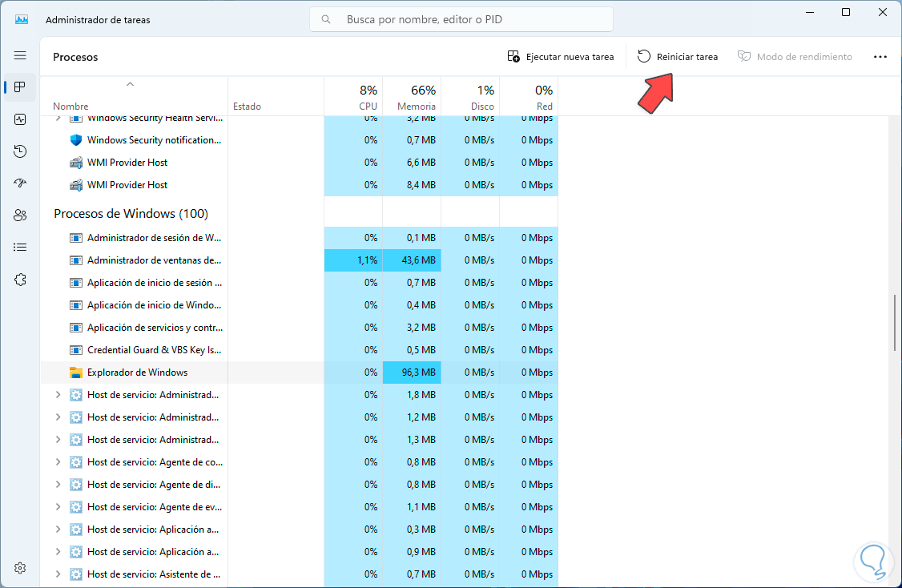Image resolution: width=902 pixels, height=588 pixels.
Task: Click Ejecutar nueva tarea button
Action: (x=561, y=56)
